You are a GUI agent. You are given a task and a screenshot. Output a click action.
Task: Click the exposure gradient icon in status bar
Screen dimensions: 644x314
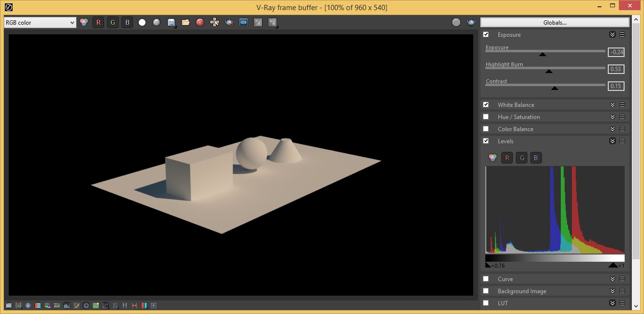click(38, 305)
